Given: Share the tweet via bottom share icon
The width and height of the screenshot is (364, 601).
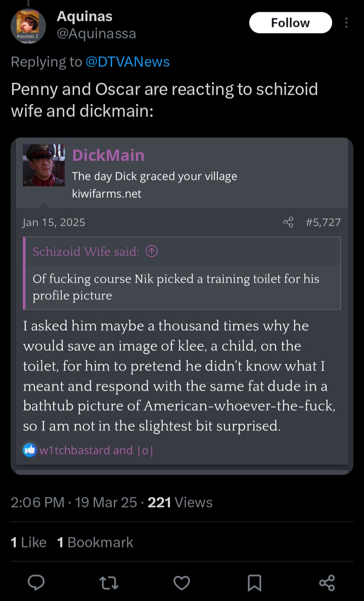Looking at the screenshot, I should click(327, 583).
